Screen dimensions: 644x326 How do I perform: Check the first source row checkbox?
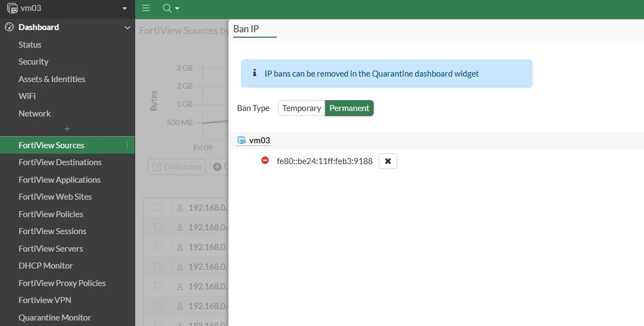pos(158,208)
